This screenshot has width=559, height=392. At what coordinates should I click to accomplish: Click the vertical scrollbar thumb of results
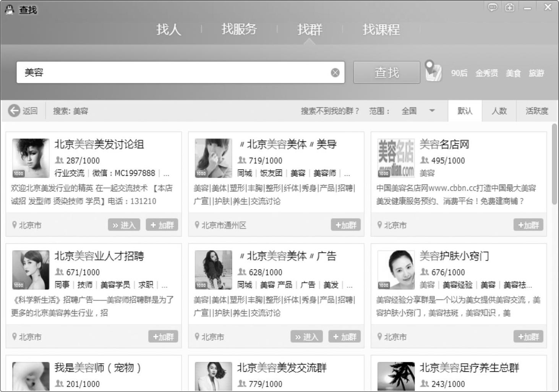click(554, 164)
